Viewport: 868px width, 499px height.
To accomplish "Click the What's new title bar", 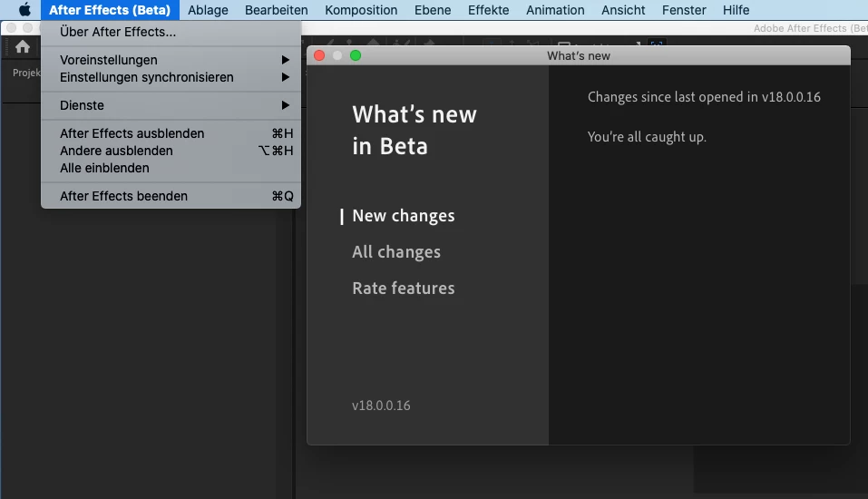I will click(579, 55).
